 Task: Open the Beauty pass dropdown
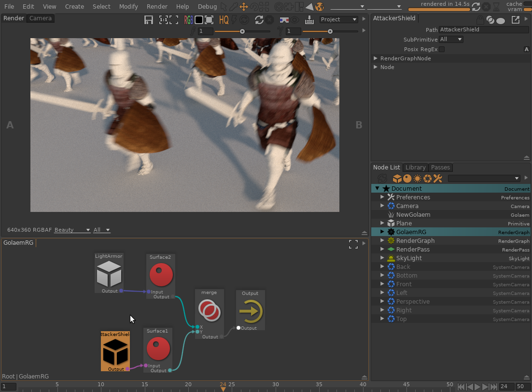coord(72,230)
